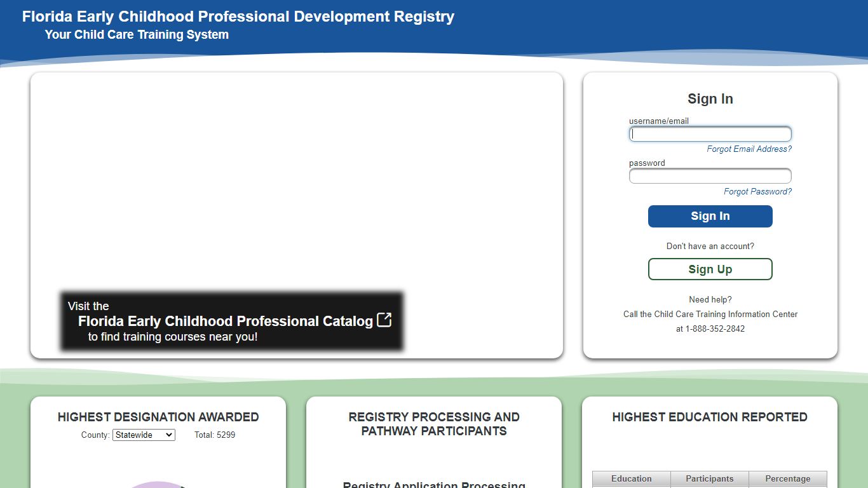Click the Sign In heading in panel

(710, 99)
